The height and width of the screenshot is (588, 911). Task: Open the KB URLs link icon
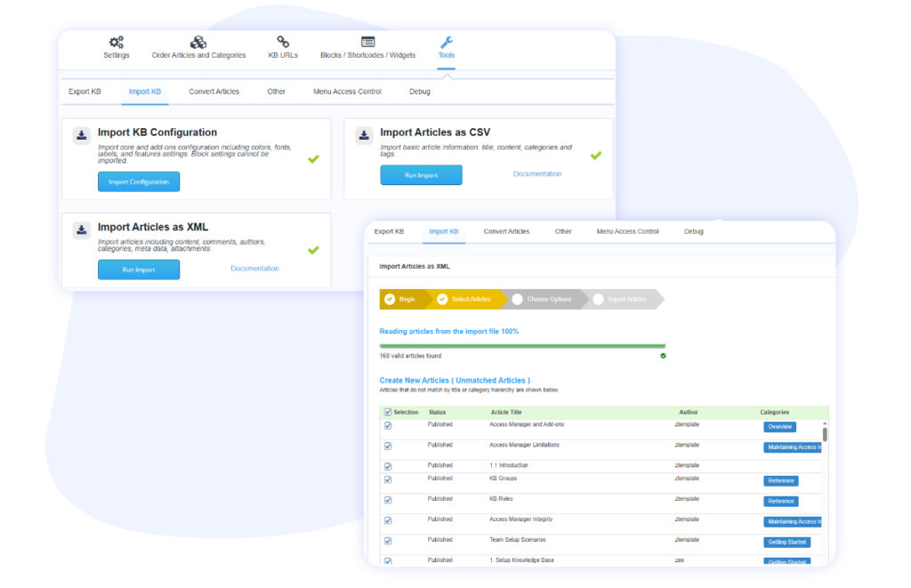pyautogui.click(x=283, y=42)
